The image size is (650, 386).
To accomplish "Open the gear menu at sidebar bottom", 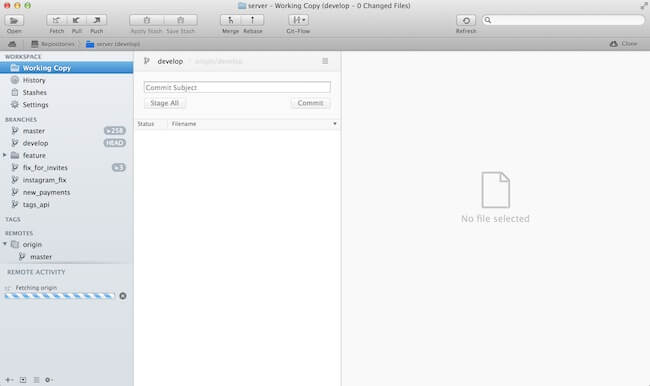I will (49, 380).
